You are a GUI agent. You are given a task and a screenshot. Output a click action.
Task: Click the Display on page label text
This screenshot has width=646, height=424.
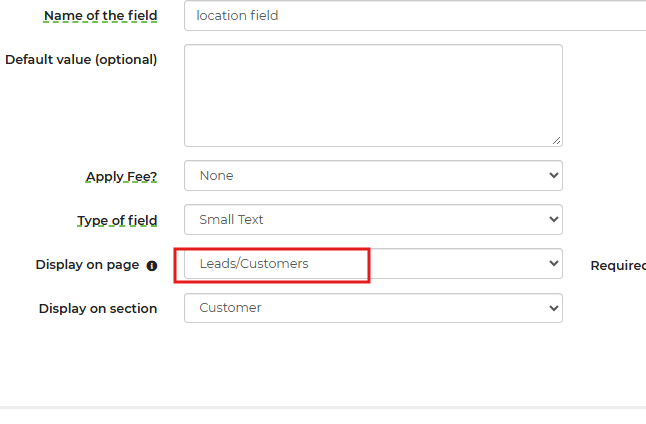pyautogui.click(x=87, y=265)
